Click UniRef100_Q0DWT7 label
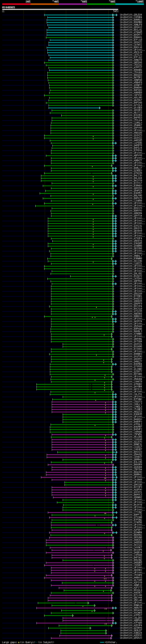The width and height of the screenshot is (146, 644). 131,85
